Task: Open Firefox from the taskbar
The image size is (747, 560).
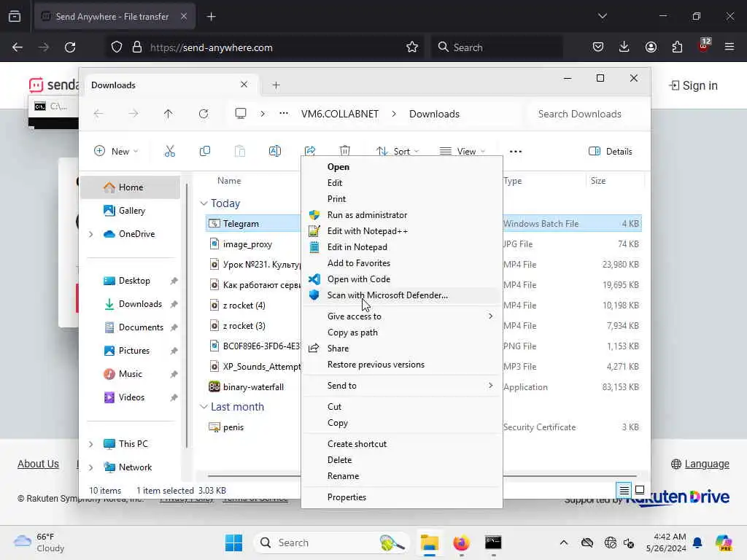Action: point(461,542)
